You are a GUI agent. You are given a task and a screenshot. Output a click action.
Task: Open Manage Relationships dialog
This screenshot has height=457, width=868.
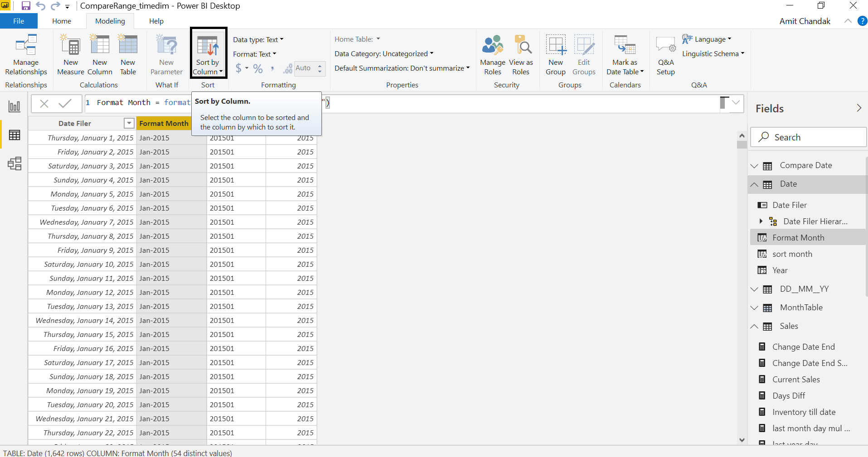coord(26,54)
